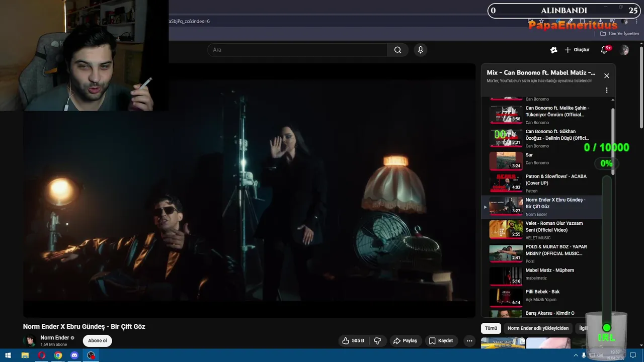Open taskbar clock and date
Screen dimensions: 644x362
pyautogui.click(x=615, y=355)
